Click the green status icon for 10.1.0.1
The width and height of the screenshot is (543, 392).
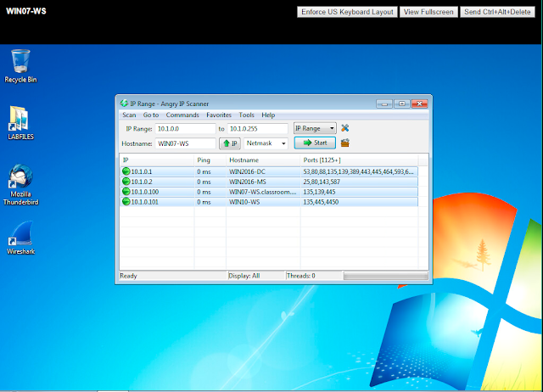click(x=126, y=171)
